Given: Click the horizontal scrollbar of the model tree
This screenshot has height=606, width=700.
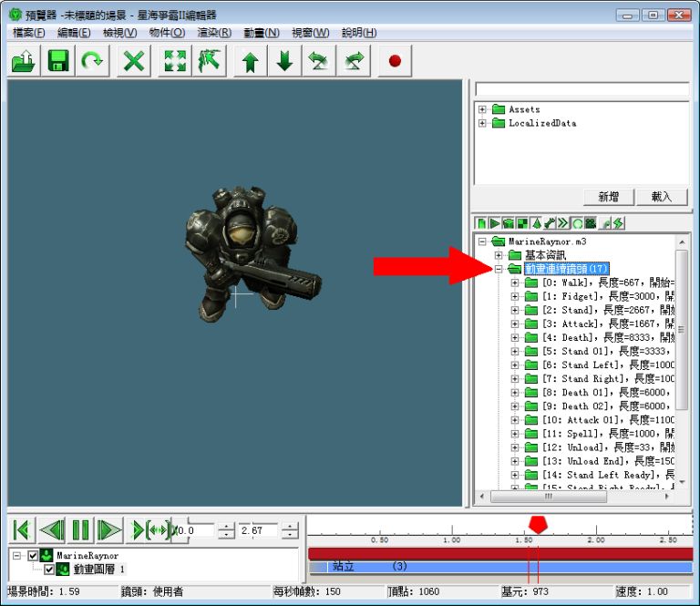Looking at the screenshot, I should [548, 497].
